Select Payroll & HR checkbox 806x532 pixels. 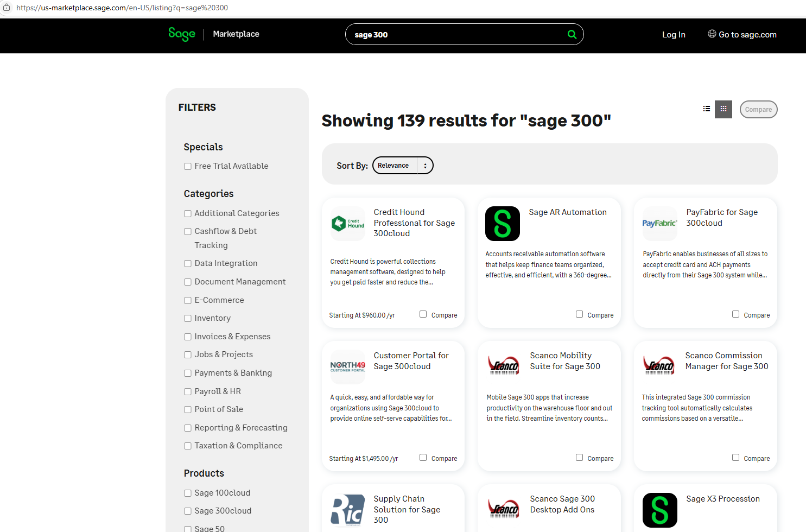188,392
